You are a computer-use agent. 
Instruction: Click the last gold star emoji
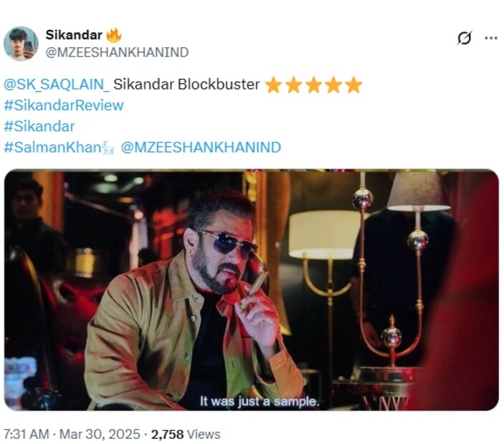tap(353, 85)
